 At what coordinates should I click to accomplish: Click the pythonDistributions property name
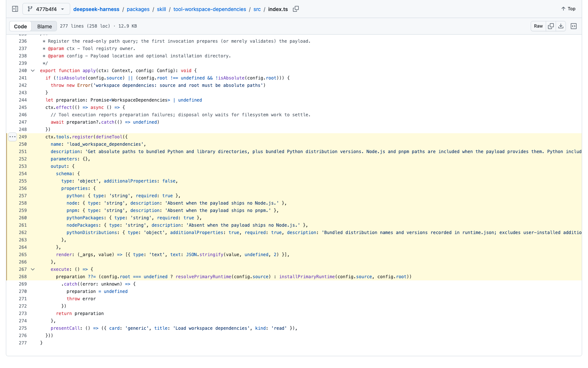point(92,233)
